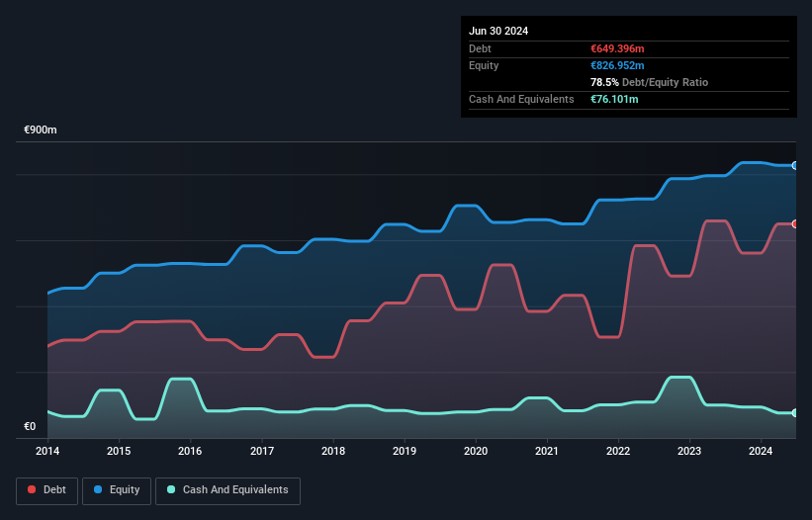Select the 2015 x-axis label
Image resolution: width=812 pixels, height=520 pixels.
(x=119, y=451)
